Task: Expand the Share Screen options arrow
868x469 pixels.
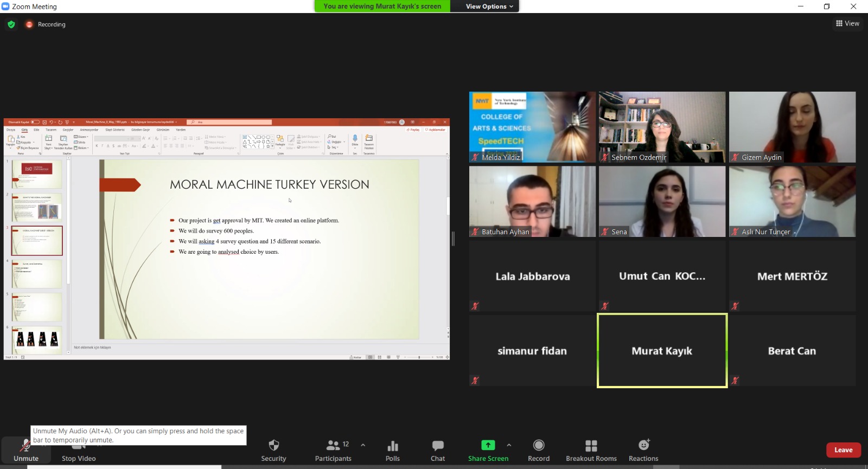Action: pyautogui.click(x=509, y=445)
